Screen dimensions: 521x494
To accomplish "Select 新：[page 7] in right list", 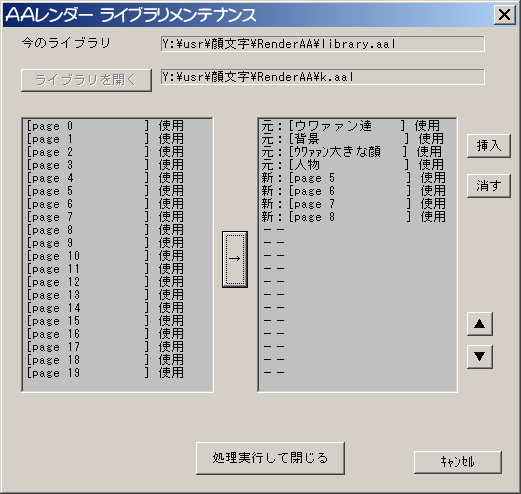I will coord(353,204).
